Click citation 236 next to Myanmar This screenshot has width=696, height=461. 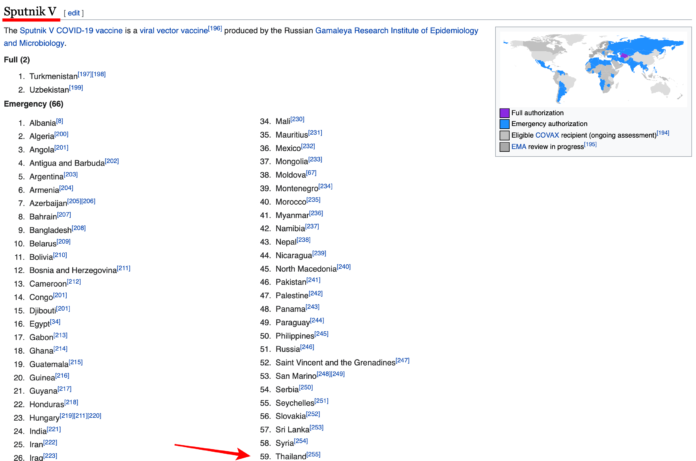(x=316, y=213)
